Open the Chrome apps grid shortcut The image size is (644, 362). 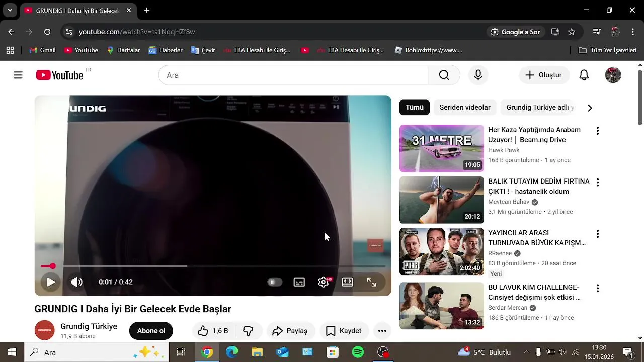(10, 50)
